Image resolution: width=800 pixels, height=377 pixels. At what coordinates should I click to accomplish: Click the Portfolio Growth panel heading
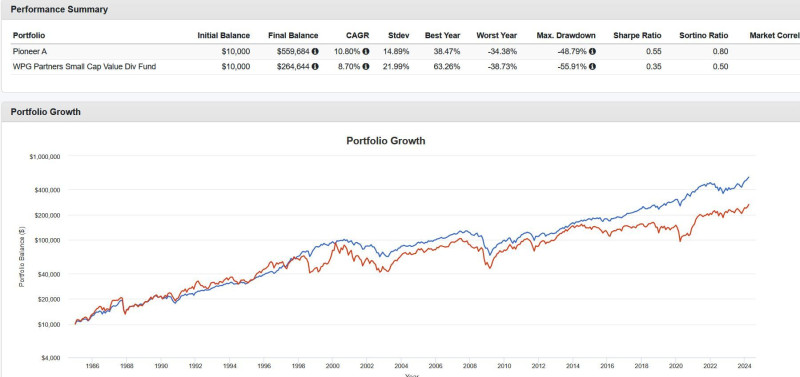click(45, 112)
